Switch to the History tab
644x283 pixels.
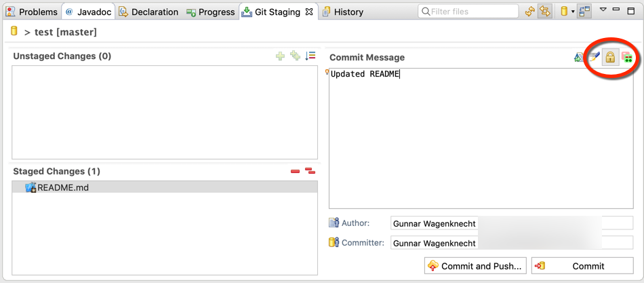[343, 12]
